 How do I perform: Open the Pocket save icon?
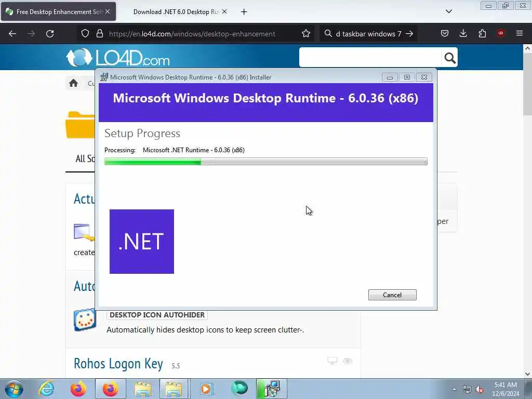(445, 33)
